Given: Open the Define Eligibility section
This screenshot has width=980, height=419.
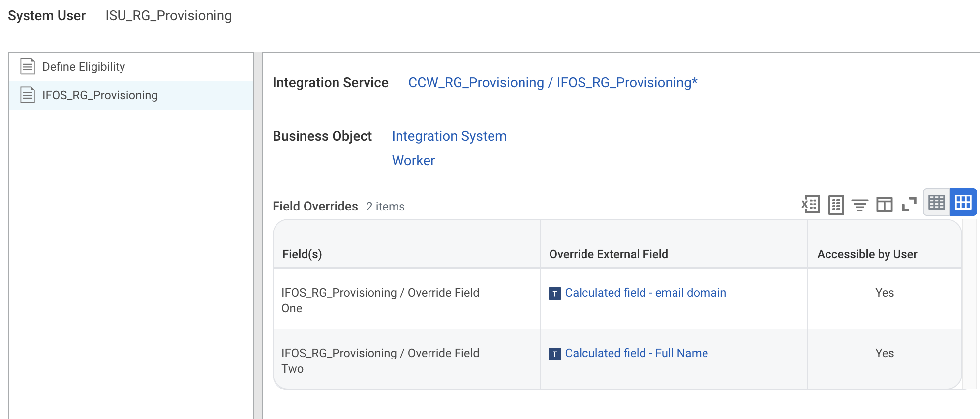Looking at the screenshot, I should [131, 67].
